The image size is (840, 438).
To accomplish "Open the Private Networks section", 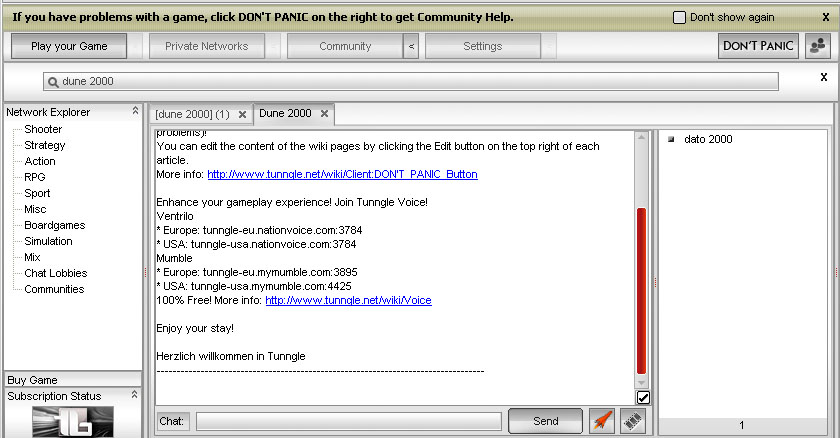I will tap(207, 46).
